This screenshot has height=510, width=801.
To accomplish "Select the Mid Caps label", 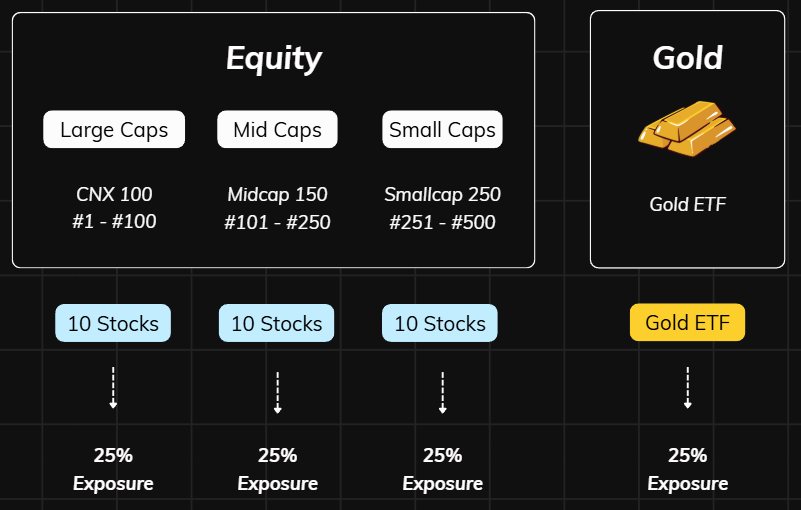I will pos(277,129).
